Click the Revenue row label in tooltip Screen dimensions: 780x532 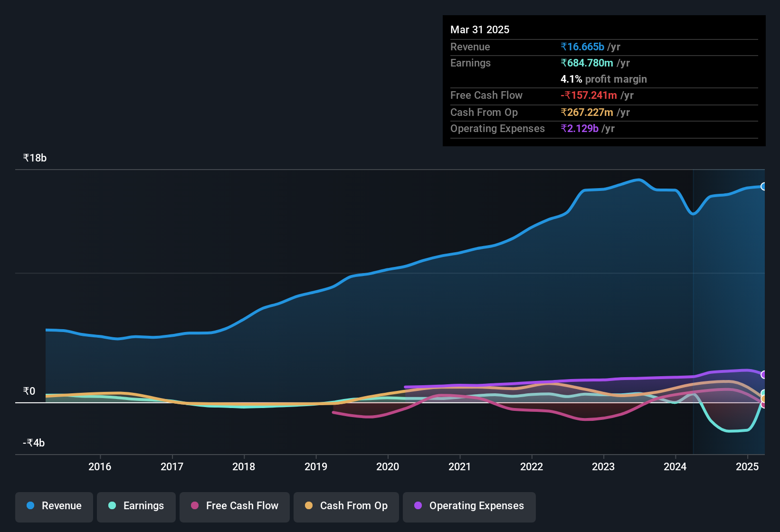coord(470,47)
